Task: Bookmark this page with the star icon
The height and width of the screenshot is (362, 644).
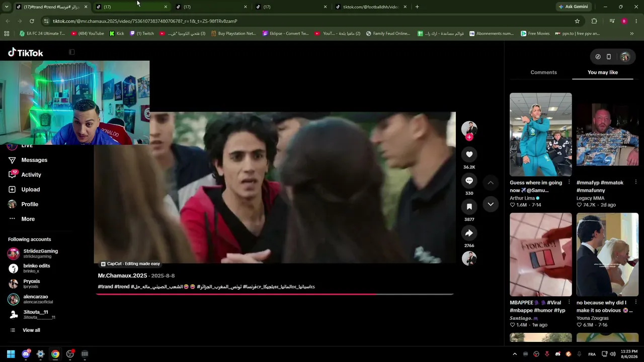Action: click(577, 21)
